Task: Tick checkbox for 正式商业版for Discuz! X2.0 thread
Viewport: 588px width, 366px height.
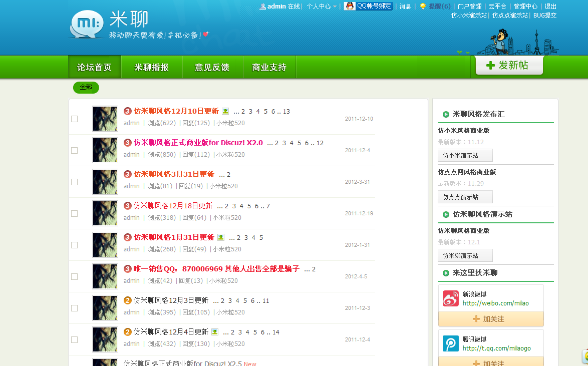Action: 74,150
